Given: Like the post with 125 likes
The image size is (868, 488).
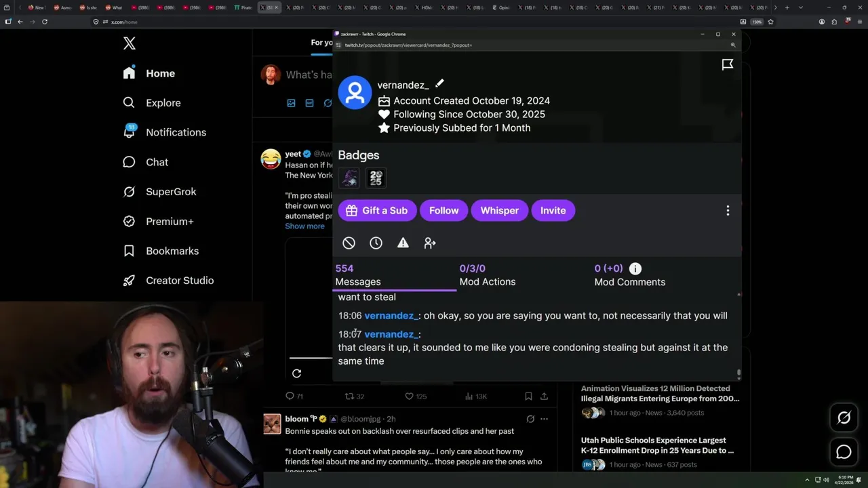Looking at the screenshot, I should tap(416, 396).
